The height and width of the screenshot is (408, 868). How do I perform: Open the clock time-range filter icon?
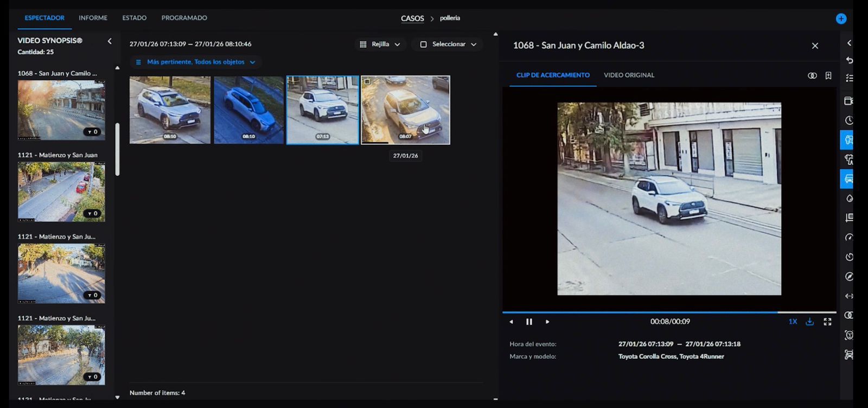point(849,120)
